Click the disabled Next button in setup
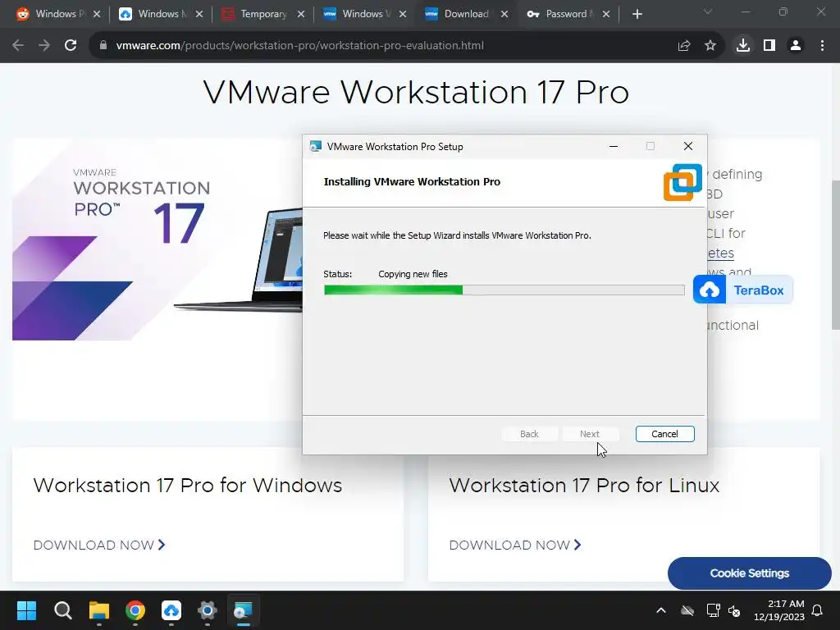The image size is (840, 630). [x=589, y=434]
